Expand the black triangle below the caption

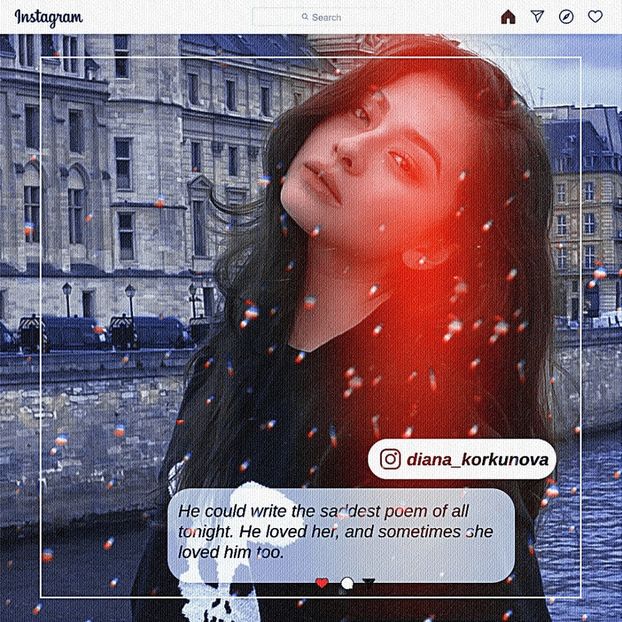369,582
